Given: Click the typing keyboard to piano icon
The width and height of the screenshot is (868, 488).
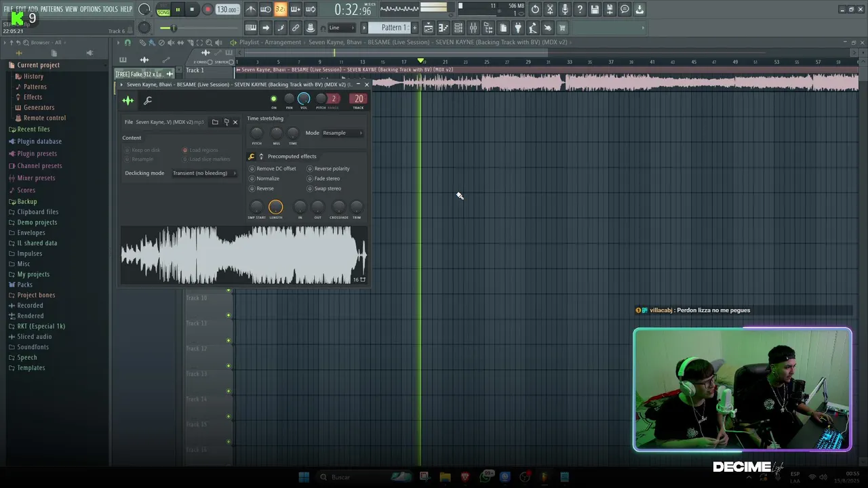Looking at the screenshot, I should (251, 28).
